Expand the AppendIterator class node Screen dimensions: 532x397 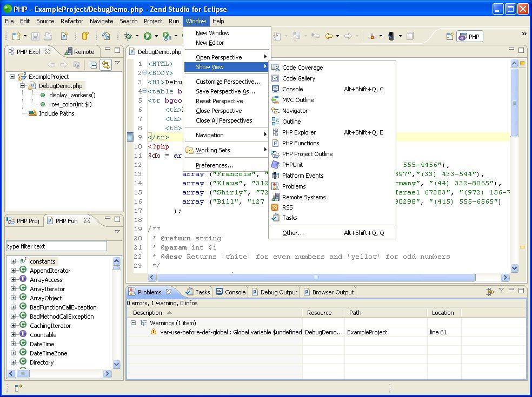(14, 271)
